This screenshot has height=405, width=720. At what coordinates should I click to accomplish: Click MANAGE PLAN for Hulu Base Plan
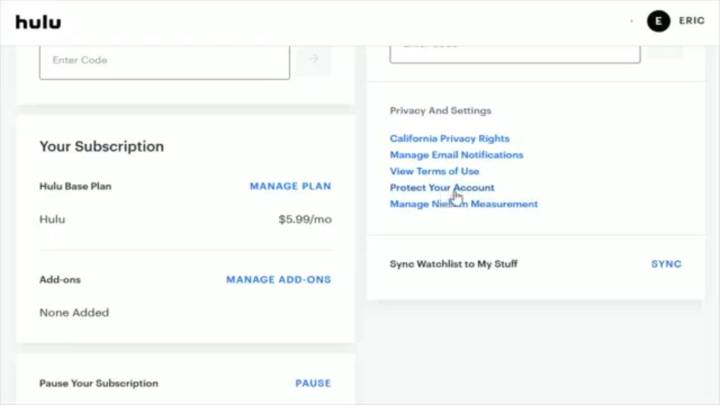click(290, 186)
